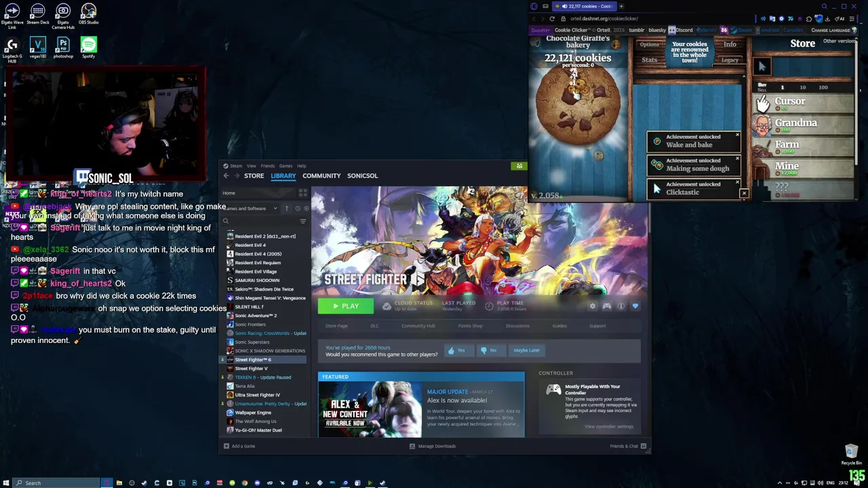The height and width of the screenshot is (488, 868).
Task: Open the controller layout icon for Street Fighter 6
Action: (606, 306)
